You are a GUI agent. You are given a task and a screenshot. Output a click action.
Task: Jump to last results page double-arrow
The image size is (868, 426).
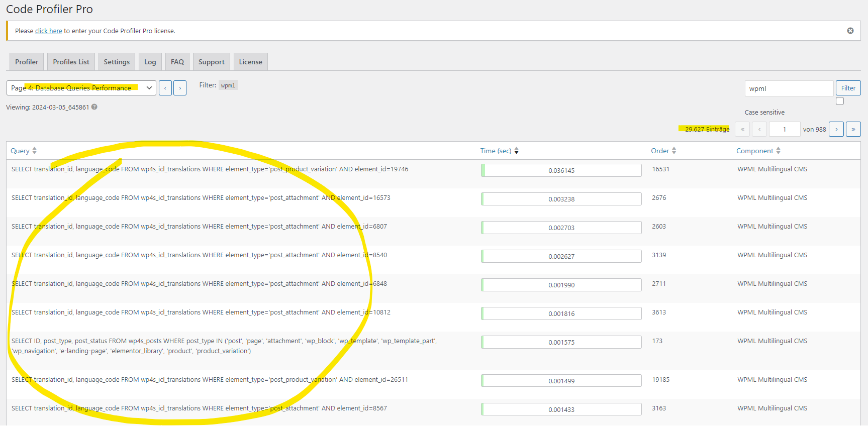853,129
